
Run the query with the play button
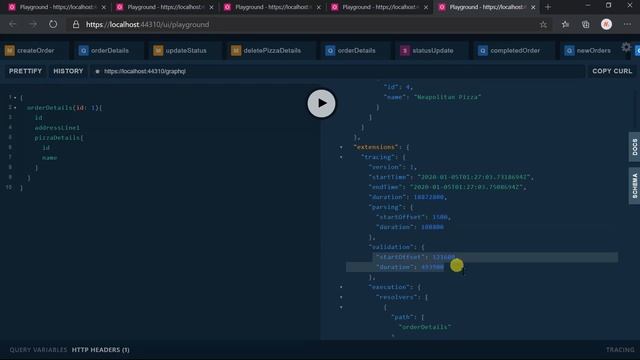point(321,103)
